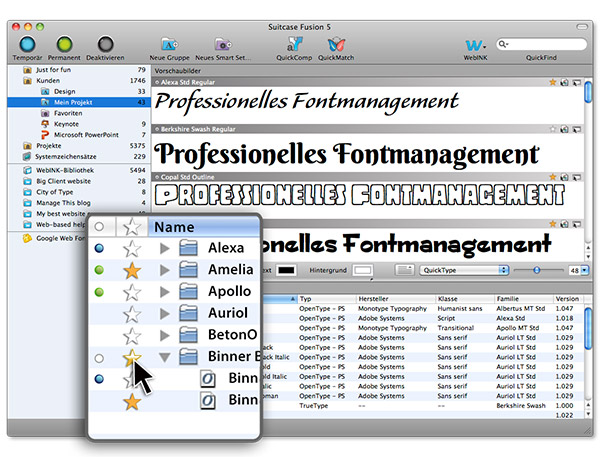Open the WebINK-Bibliothek entry
600x457 pixels.
79,170
